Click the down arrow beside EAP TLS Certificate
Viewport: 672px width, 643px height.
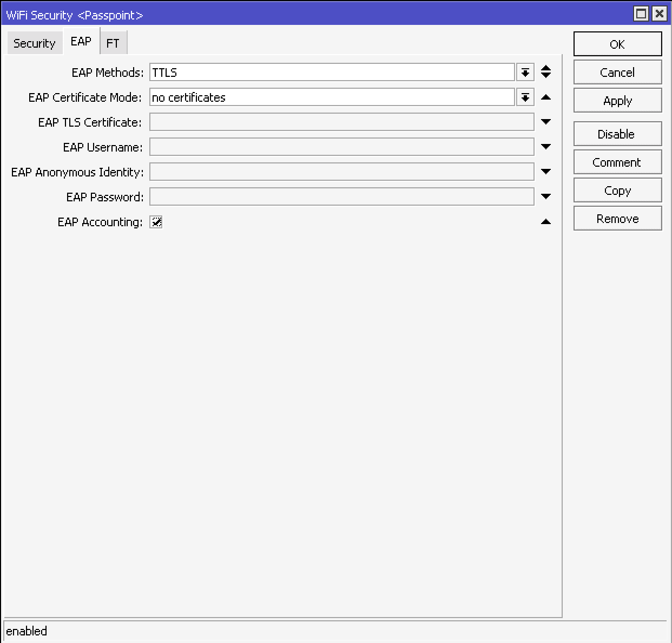click(x=546, y=122)
